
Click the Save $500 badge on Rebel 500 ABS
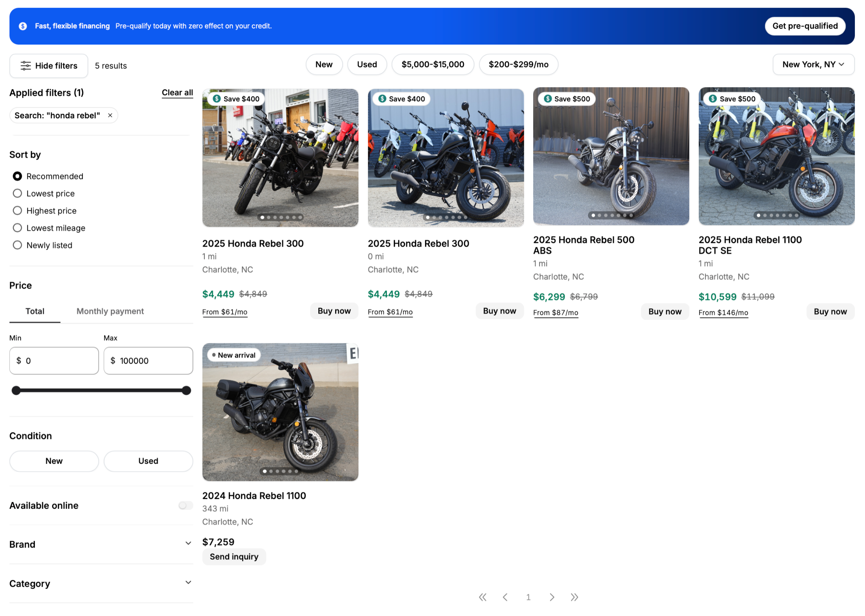[567, 98]
